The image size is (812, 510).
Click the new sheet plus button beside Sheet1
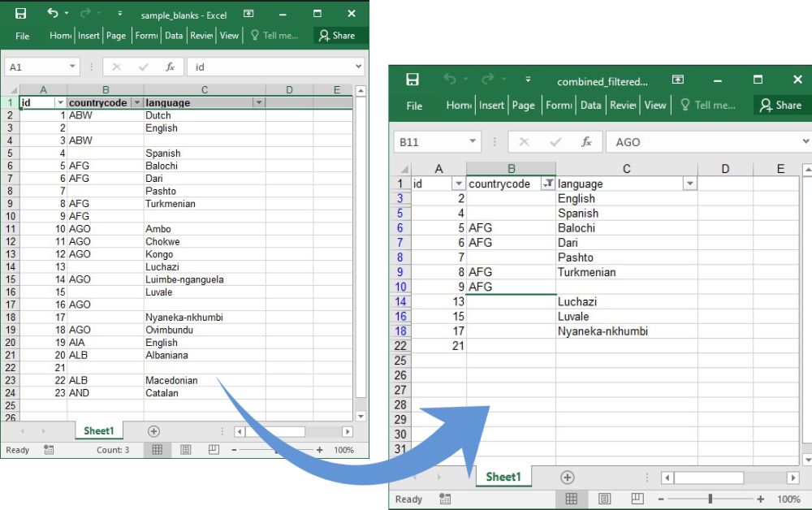click(x=568, y=477)
